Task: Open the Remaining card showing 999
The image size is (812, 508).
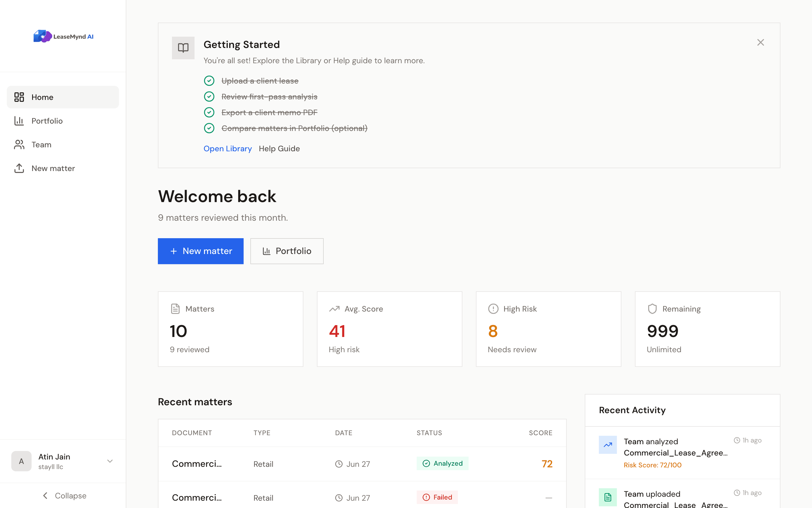Action: click(x=708, y=329)
